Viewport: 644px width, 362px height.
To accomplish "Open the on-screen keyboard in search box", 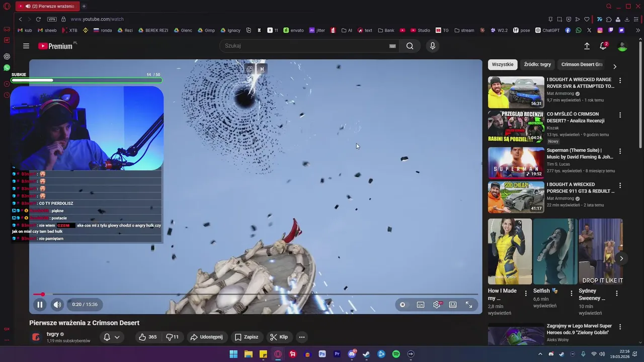I will pos(392,46).
